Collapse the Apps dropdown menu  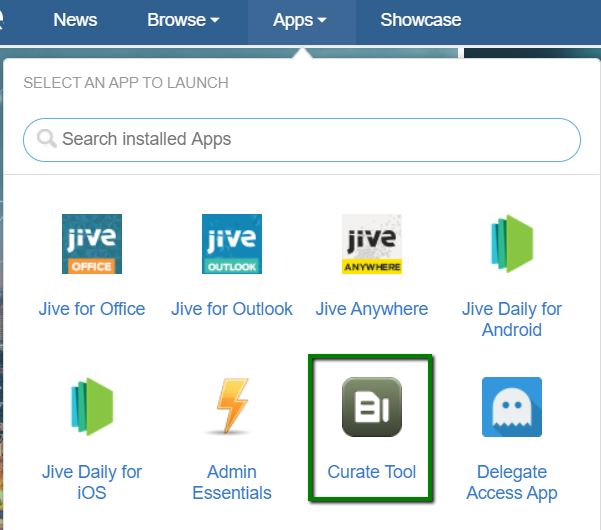pyautogui.click(x=300, y=20)
